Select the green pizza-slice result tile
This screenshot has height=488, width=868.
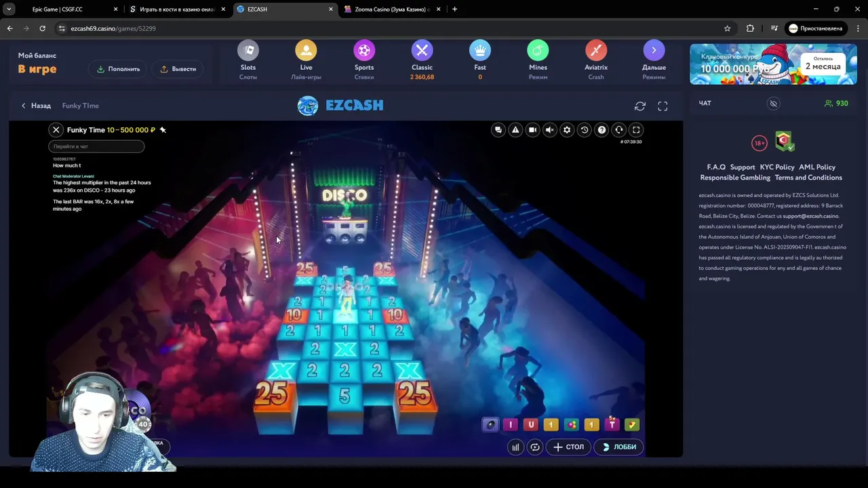pyautogui.click(x=632, y=425)
